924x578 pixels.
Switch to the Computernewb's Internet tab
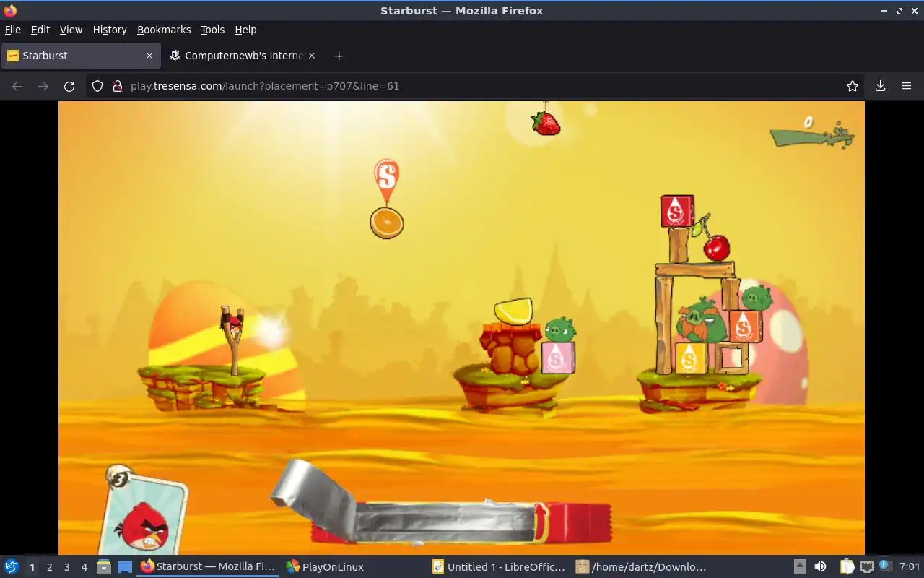pos(243,56)
